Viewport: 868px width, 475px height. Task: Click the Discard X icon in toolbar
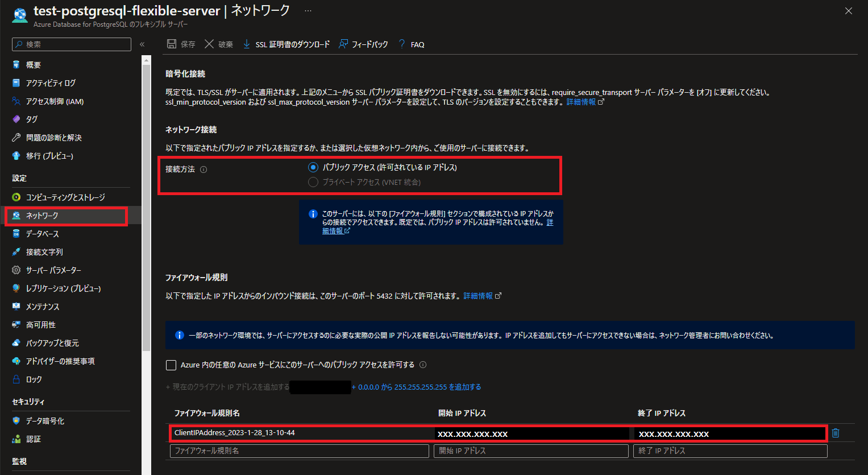point(209,44)
